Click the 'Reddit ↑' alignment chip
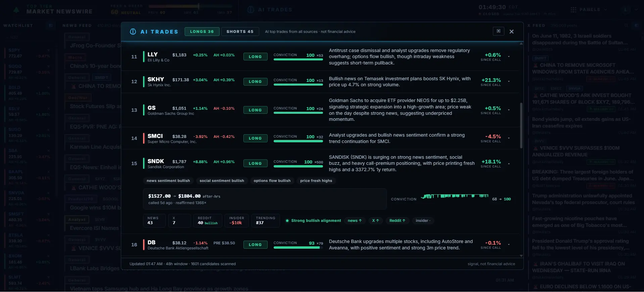644x292 pixels. pos(397,221)
